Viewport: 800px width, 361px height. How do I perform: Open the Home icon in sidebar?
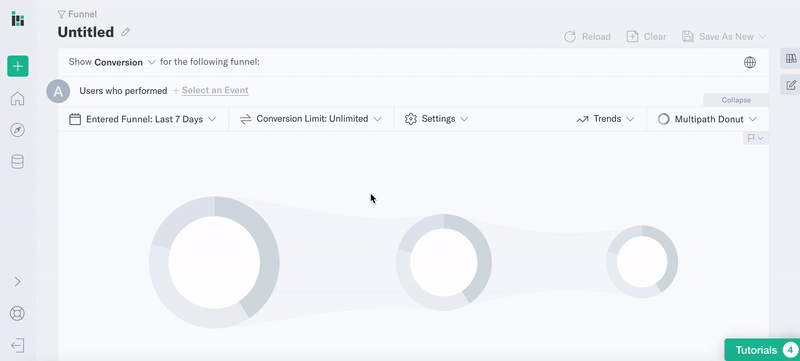[17, 98]
